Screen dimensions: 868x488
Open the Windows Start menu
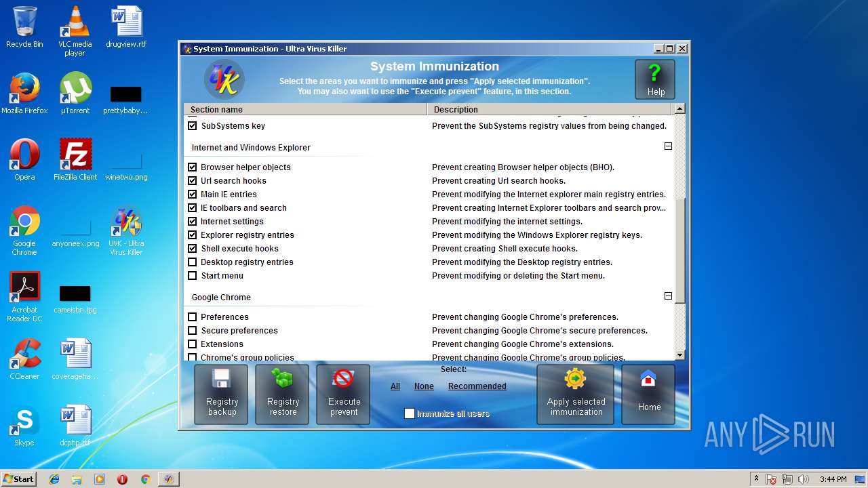[x=18, y=479]
